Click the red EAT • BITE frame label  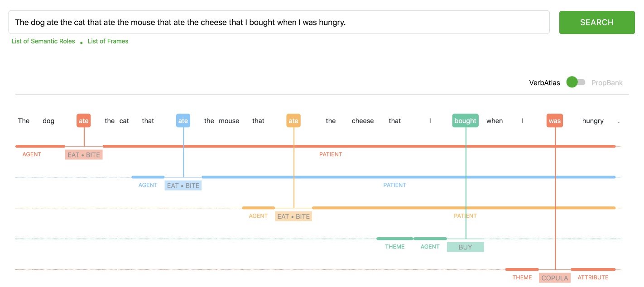click(x=84, y=155)
